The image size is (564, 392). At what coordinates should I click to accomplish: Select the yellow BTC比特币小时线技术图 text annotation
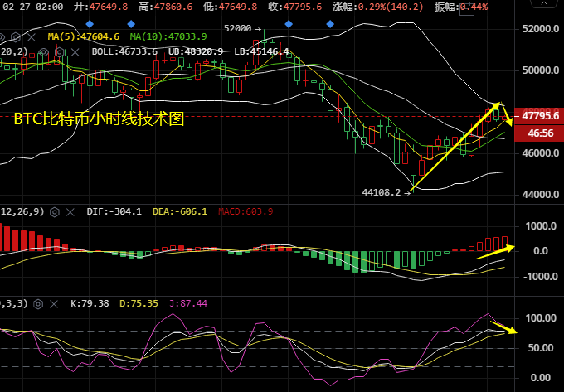(x=99, y=119)
